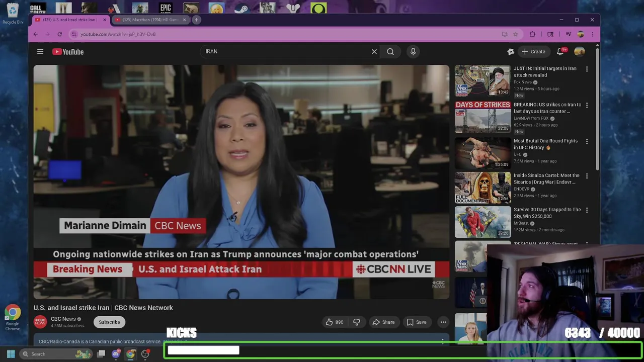The width and height of the screenshot is (644, 362).
Task: Click the YouTube Playables star icon
Action: (511, 51)
